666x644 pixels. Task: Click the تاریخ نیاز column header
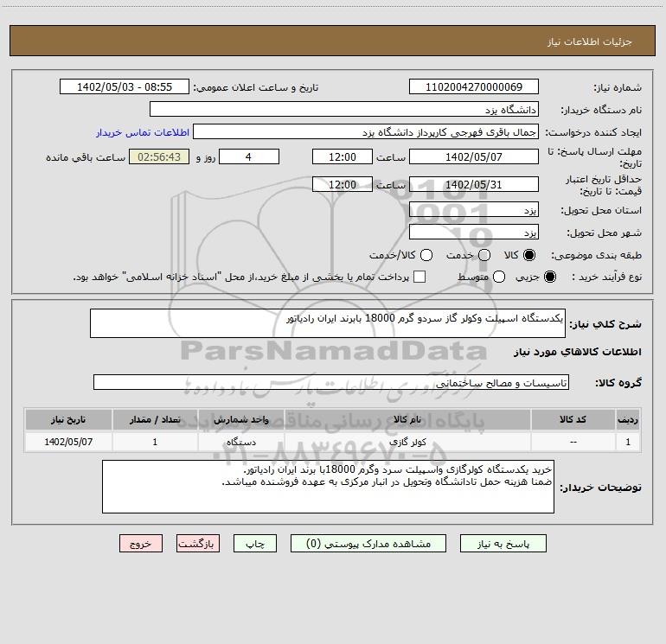[68, 419]
